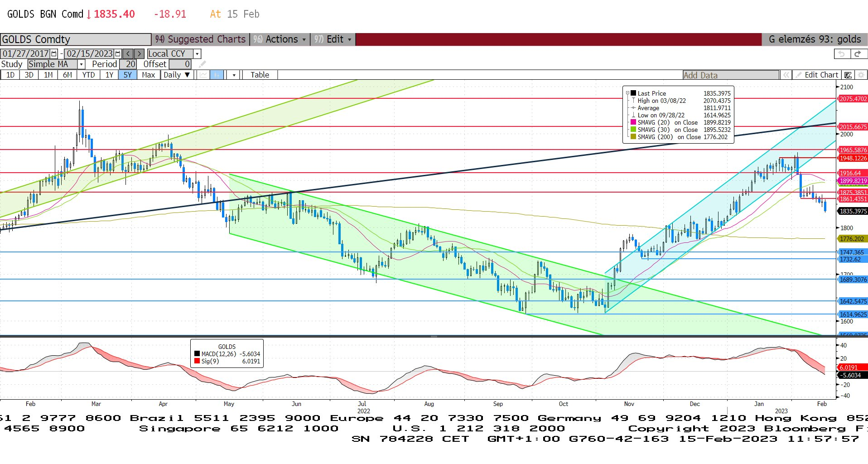Select the 1Y time range
This screenshot has width=868, height=464.
coord(109,75)
